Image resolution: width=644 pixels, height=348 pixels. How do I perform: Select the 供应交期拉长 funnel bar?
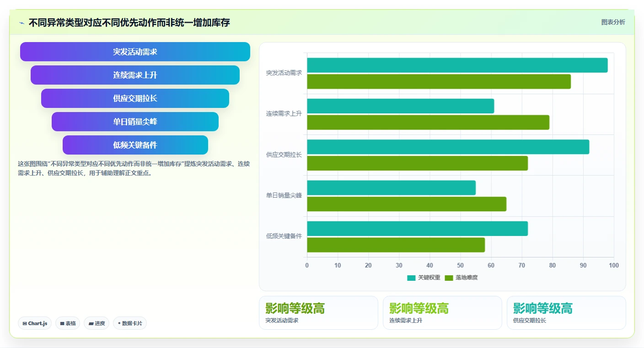click(x=135, y=98)
